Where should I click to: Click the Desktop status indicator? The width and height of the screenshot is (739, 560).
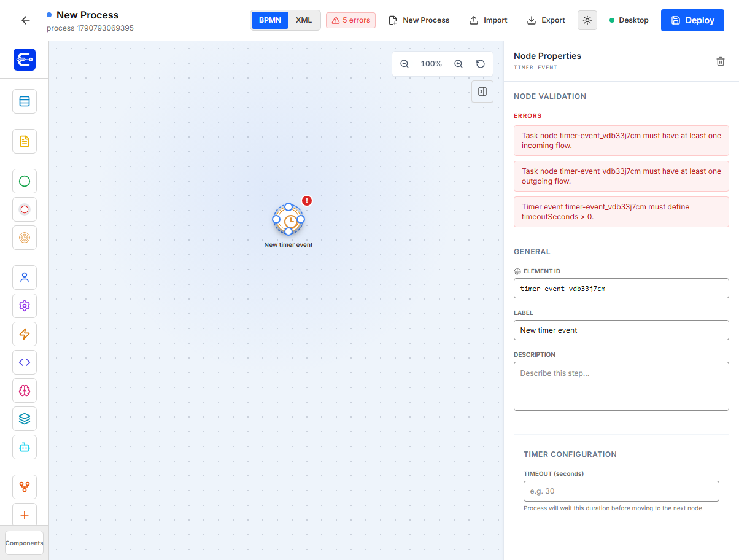629,20
